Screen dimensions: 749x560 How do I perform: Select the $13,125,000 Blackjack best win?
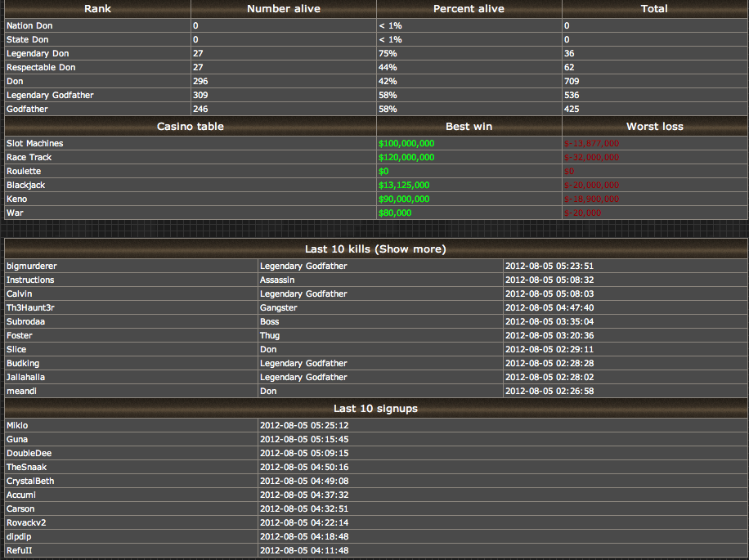click(404, 185)
